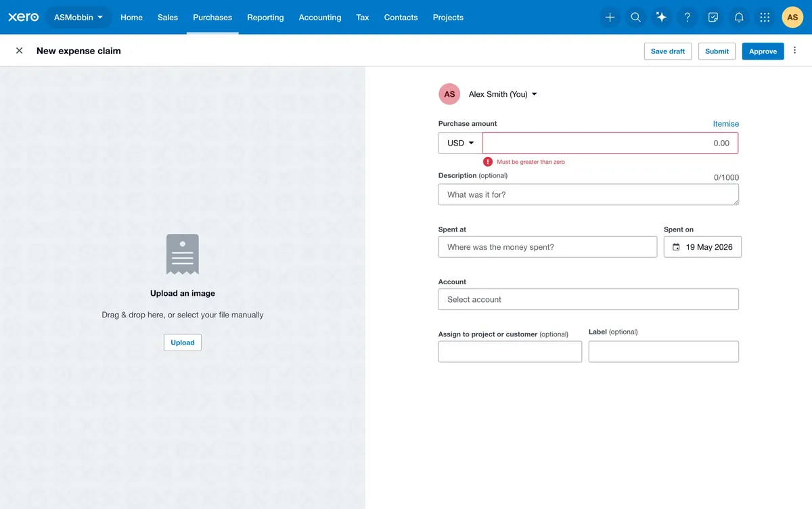This screenshot has width=812, height=509.
Task: Open the Alex Smith (You) claimant dropdown
Action: [503, 94]
